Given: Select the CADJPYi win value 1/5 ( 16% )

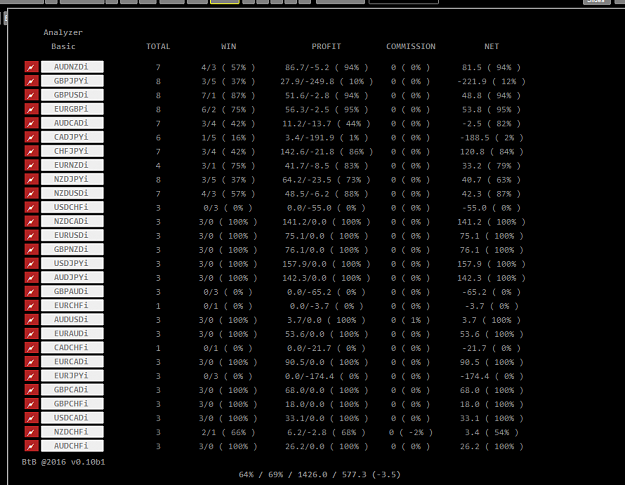Looking at the screenshot, I should click(x=228, y=137).
